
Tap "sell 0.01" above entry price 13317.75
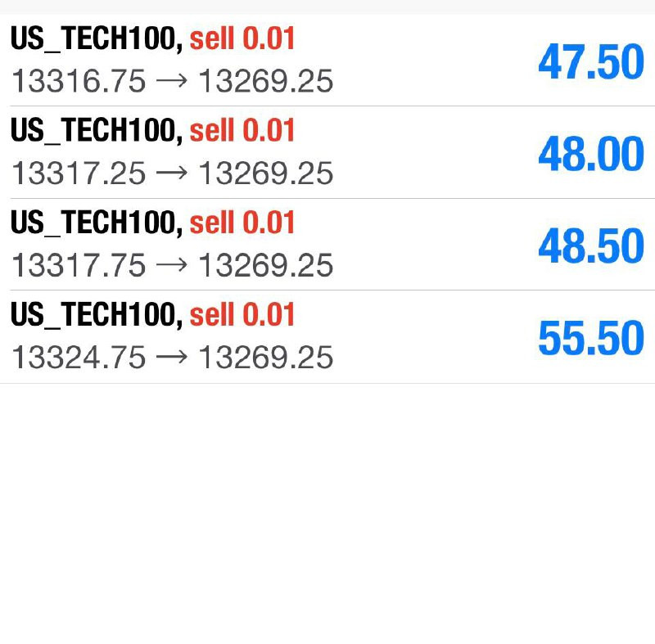242,223
